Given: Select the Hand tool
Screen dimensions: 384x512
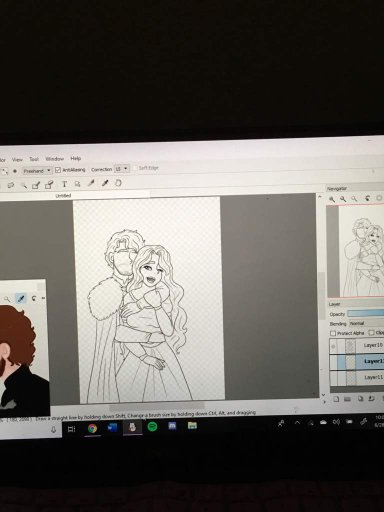Looking at the screenshot, I should tap(118, 183).
